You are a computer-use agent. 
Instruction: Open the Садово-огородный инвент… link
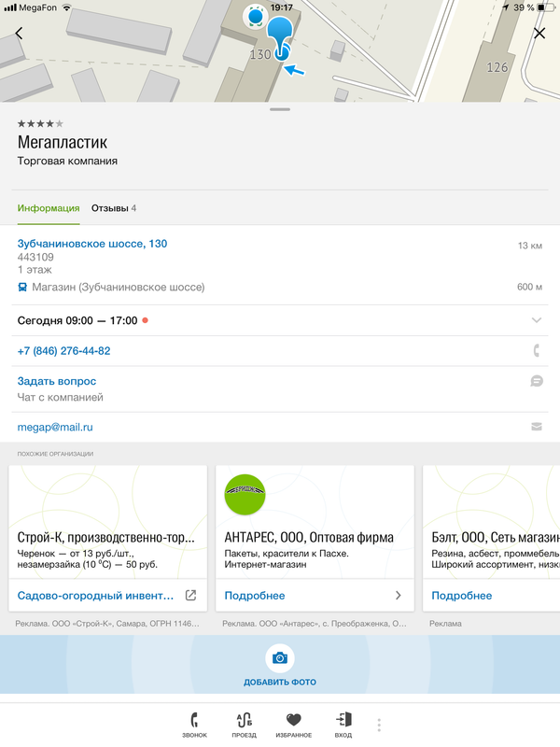point(95,596)
